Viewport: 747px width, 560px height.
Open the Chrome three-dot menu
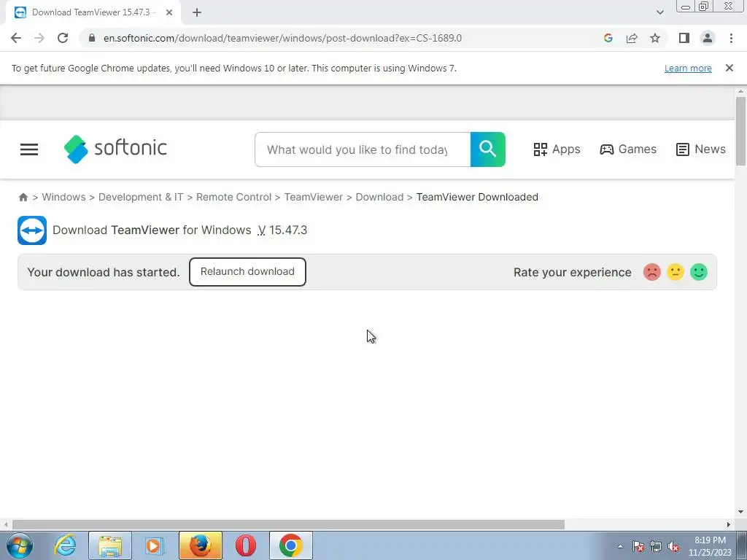tap(731, 38)
